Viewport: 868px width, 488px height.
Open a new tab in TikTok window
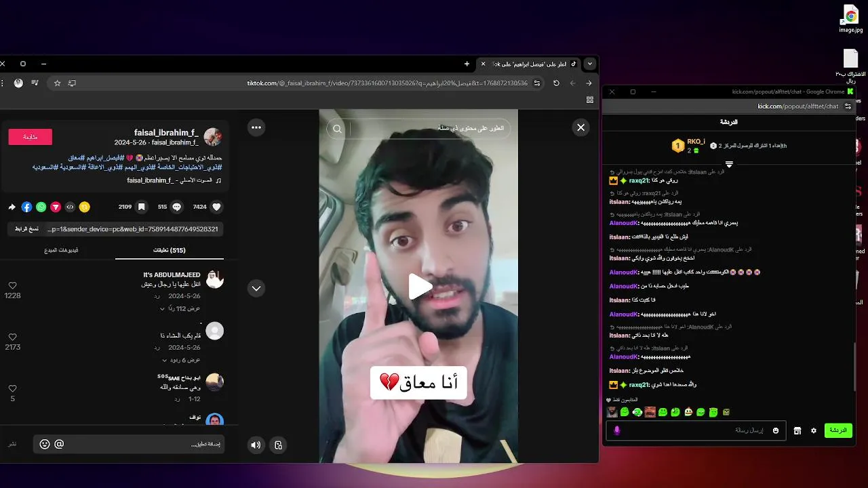tap(467, 64)
